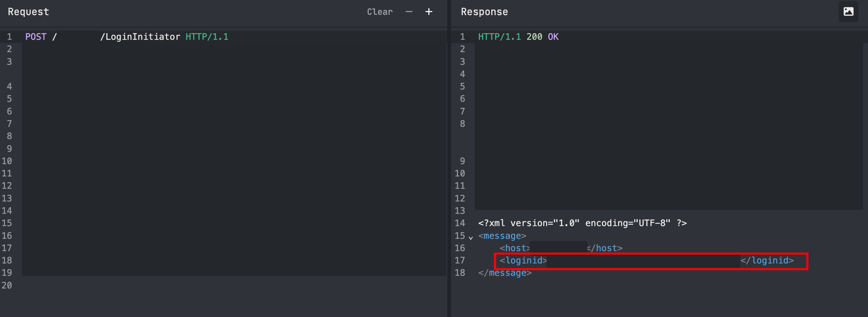Click the Clear button in Request header
Image resolution: width=868 pixels, height=317 pixels.
point(380,12)
